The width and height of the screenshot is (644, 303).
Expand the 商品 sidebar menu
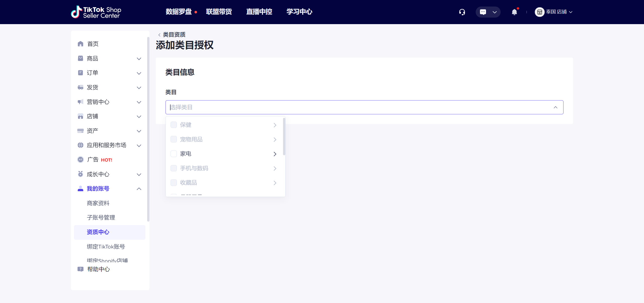click(139, 59)
